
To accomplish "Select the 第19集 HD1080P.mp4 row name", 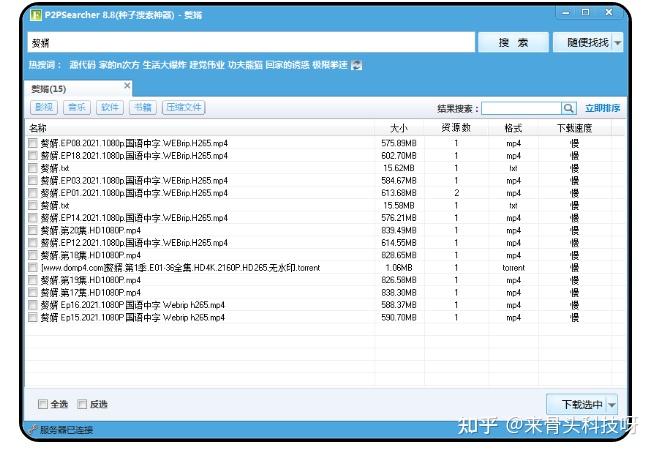I will pos(91,280).
